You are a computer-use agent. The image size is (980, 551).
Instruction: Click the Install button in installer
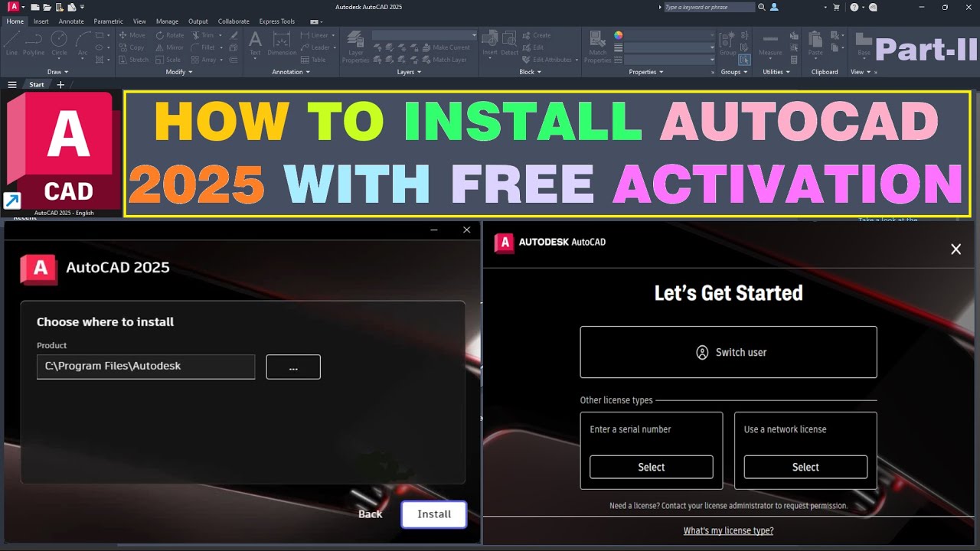[434, 514]
